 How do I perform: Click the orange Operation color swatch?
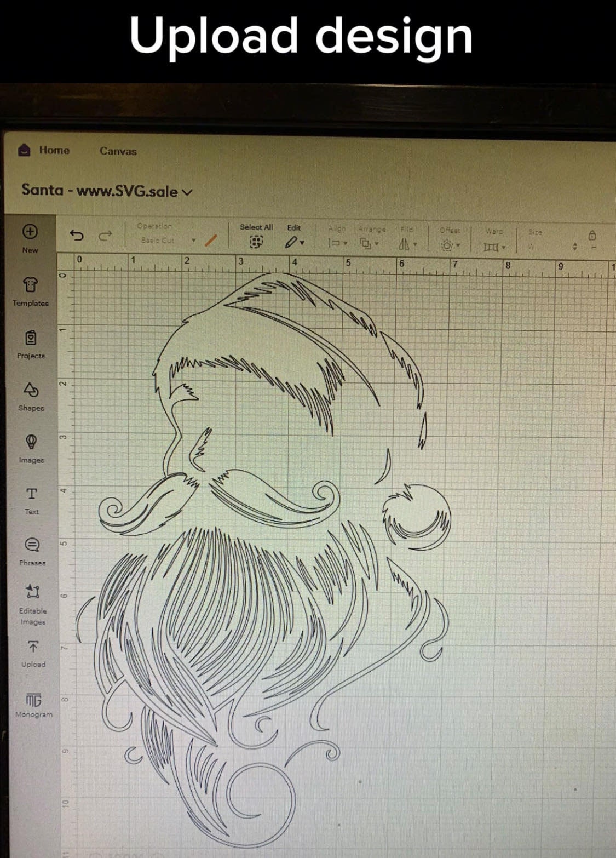[x=212, y=238]
